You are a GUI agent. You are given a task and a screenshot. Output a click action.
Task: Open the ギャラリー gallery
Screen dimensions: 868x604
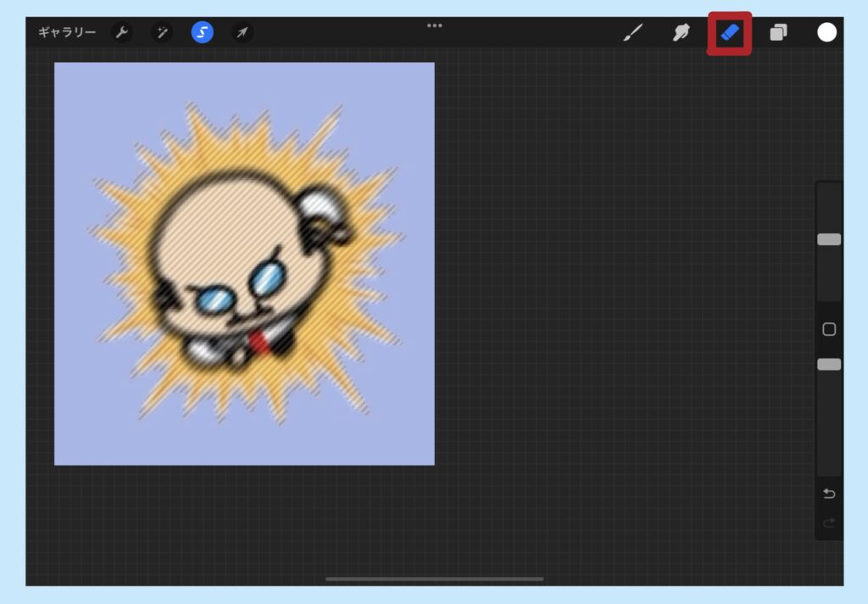click(66, 33)
